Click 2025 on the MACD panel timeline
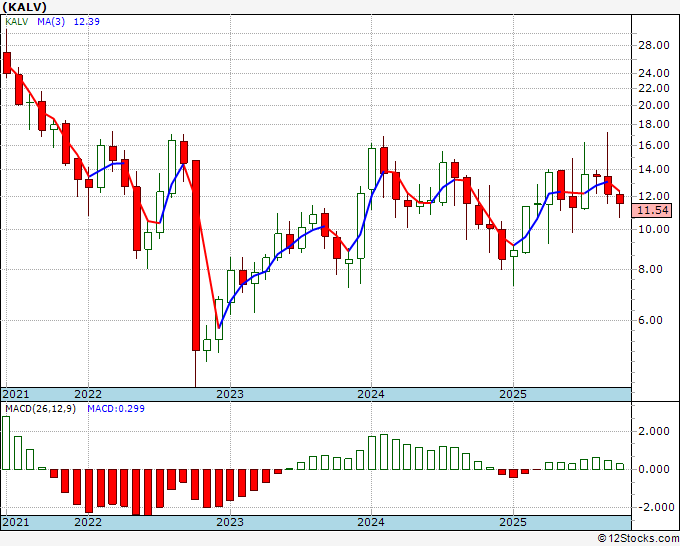Viewport: 680px width, 546px height. (513, 522)
